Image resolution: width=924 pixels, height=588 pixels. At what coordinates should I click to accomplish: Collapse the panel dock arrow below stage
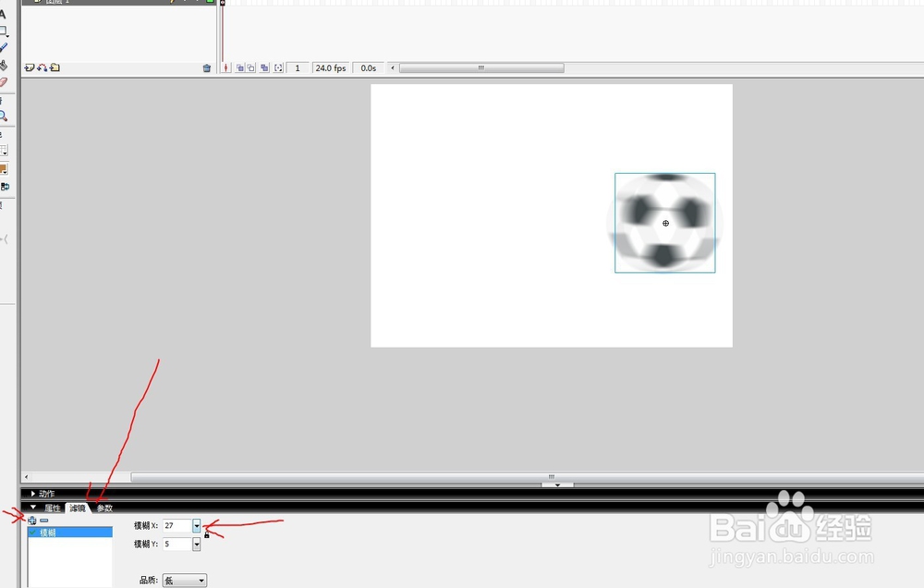point(557,484)
